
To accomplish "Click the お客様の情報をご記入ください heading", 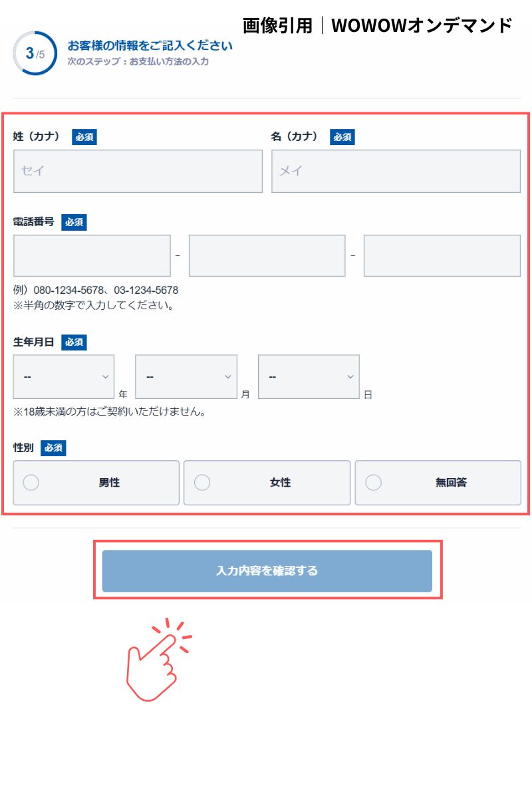I will (x=150, y=46).
